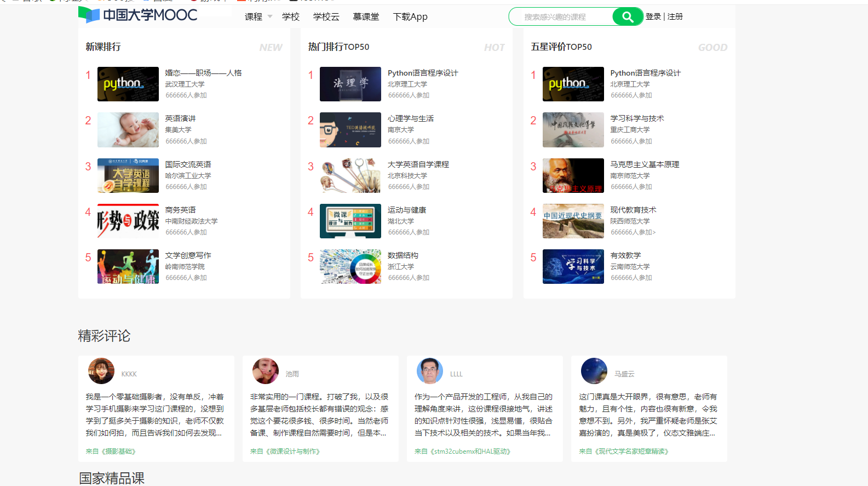Click LLLL reviewer avatar
868x486 pixels.
(x=430, y=371)
